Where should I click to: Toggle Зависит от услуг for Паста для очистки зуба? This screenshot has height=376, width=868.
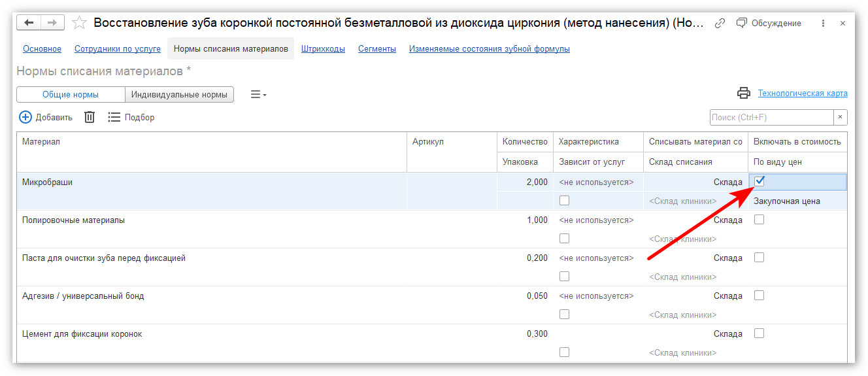point(564,277)
